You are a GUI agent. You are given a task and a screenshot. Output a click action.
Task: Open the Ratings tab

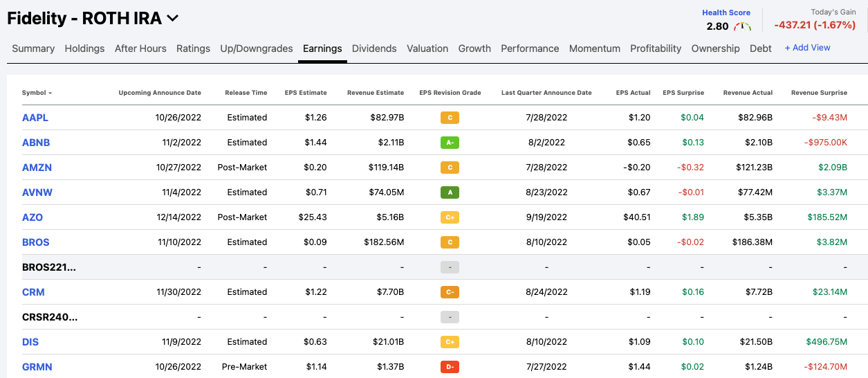pyautogui.click(x=193, y=48)
